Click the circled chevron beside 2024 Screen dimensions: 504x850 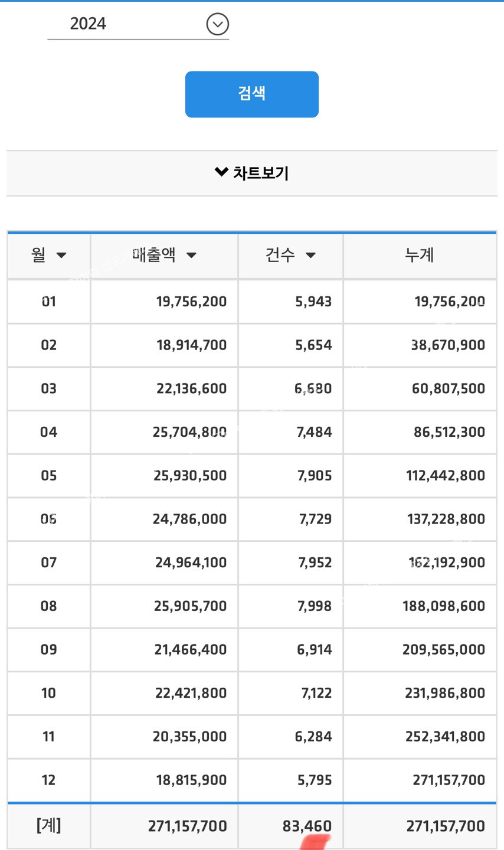point(217,24)
